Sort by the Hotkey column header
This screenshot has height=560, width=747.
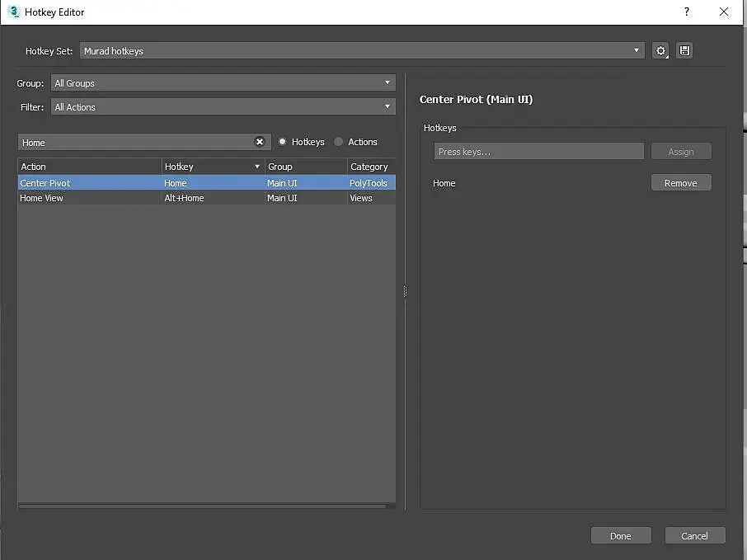pos(212,167)
